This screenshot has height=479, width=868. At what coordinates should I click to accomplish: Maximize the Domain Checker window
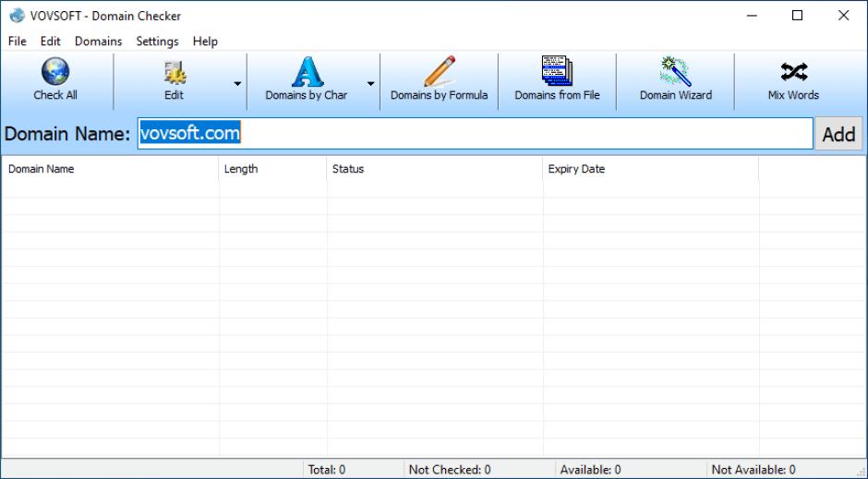click(797, 16)
